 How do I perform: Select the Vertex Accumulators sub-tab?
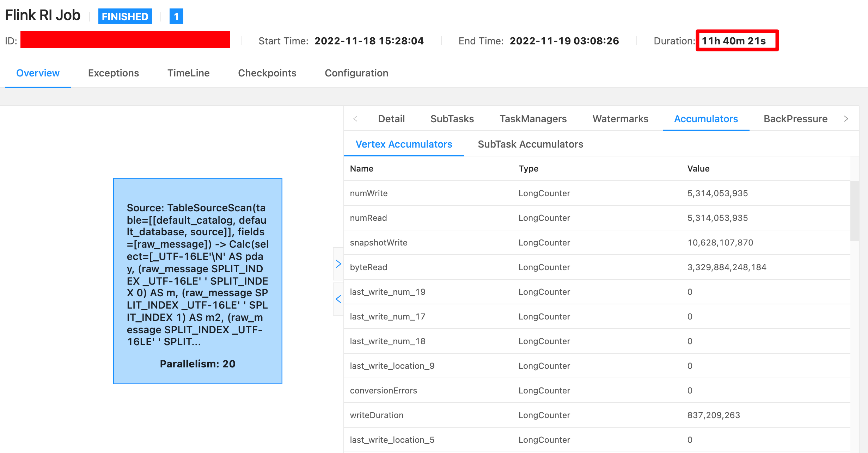(x=404, y=144)
